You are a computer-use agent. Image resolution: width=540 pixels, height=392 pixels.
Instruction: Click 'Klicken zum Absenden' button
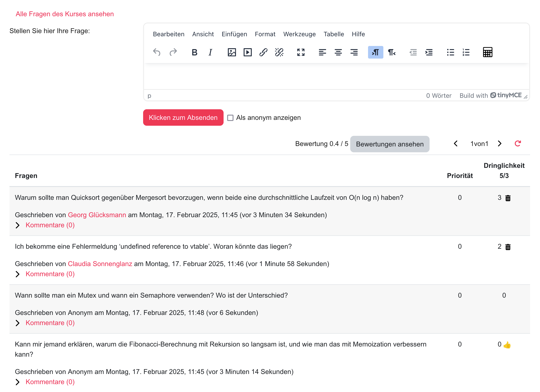pos(183,118)
